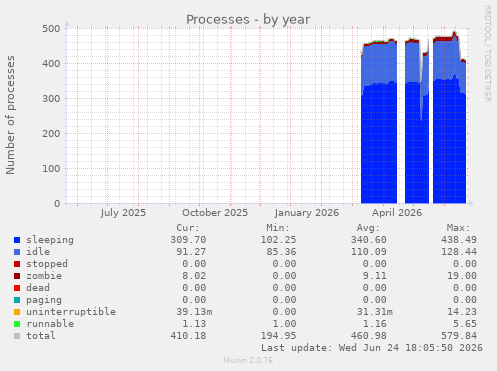Click the 'Avg:' column header
Screen dimensions: 497x371
coord(368,228)
